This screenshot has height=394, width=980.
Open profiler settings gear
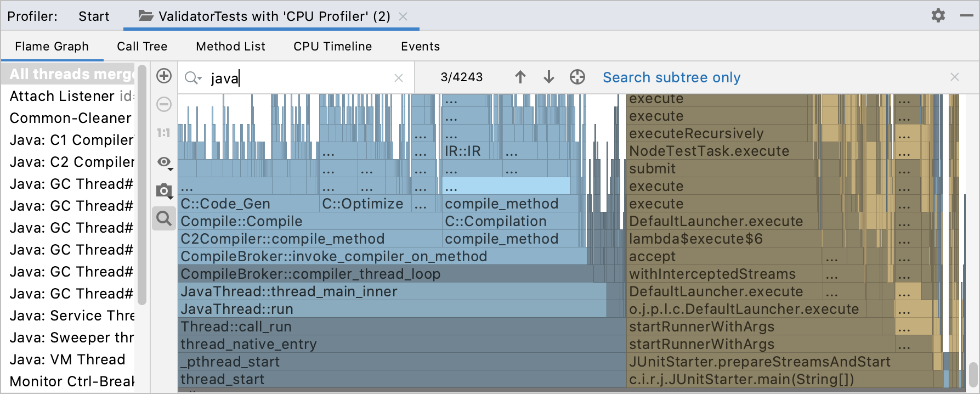point(937,15)
